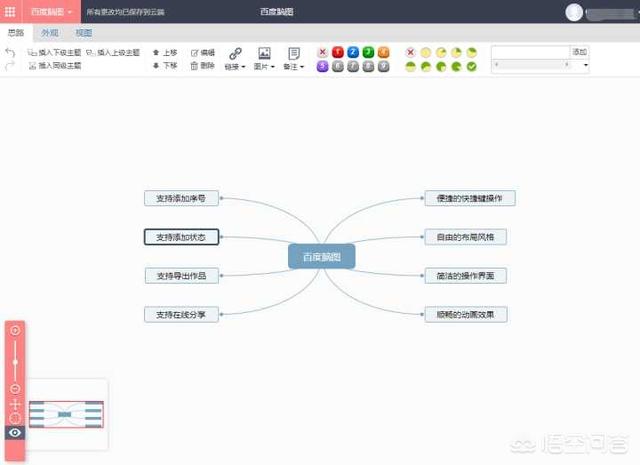Set progress to half done
Screen dimensions: 640x465
pos(411,67)
